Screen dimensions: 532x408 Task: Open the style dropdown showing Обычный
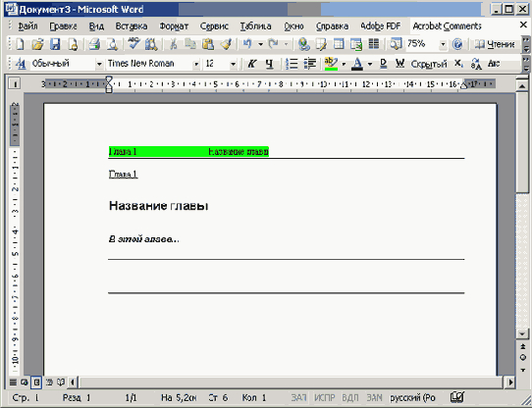tap(99, 64)
